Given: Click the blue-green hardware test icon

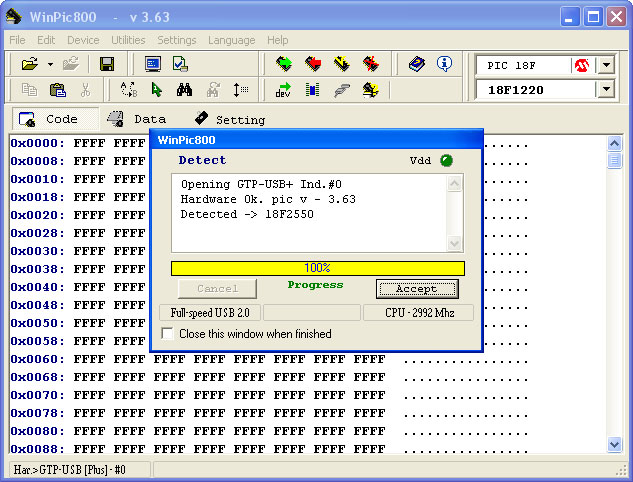Looking at the screenshot, I should pyautogui.click(x=312, y=90).
